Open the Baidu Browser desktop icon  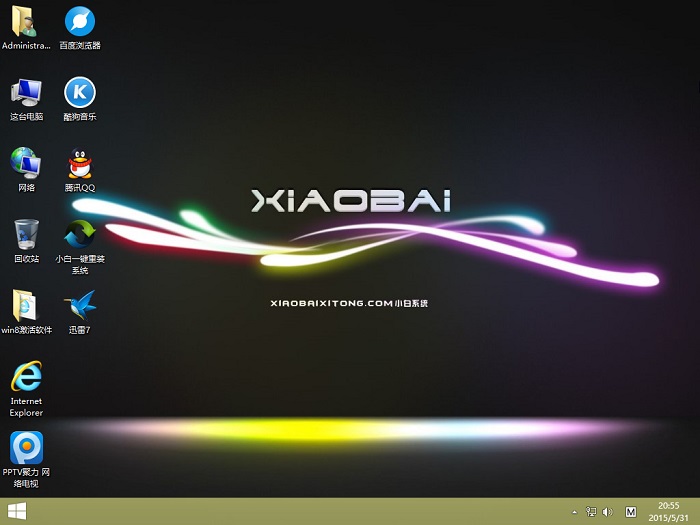[80, 21]
